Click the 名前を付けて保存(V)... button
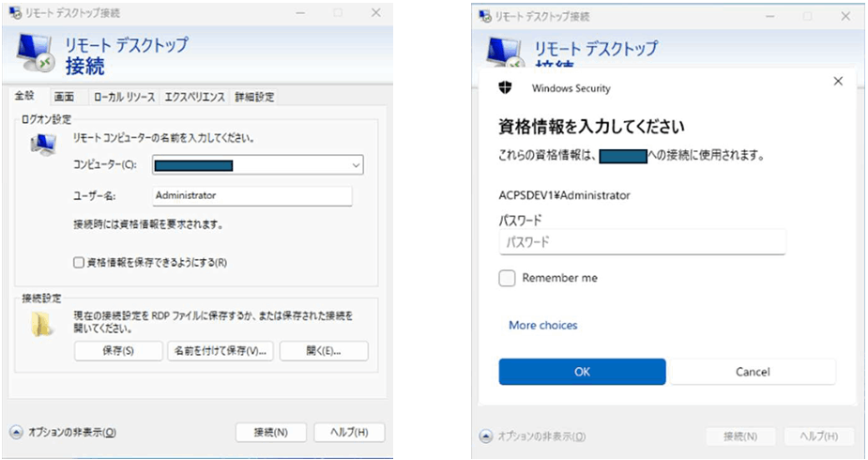Viewport: 868px width, 460px height. (220, 351)
